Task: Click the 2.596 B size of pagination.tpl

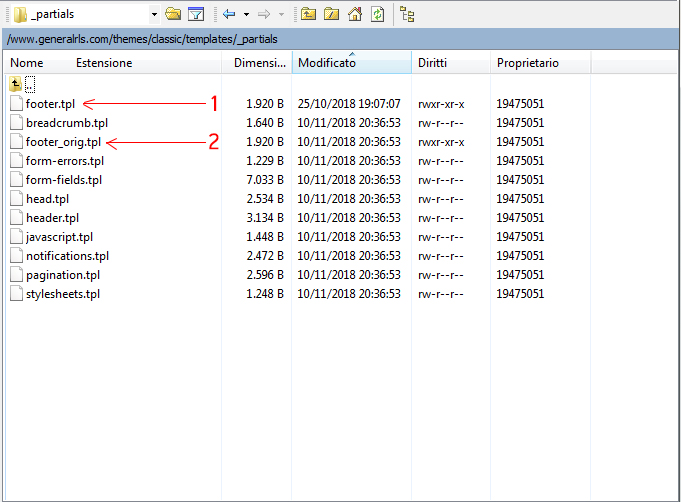Action: pos(265,275)
